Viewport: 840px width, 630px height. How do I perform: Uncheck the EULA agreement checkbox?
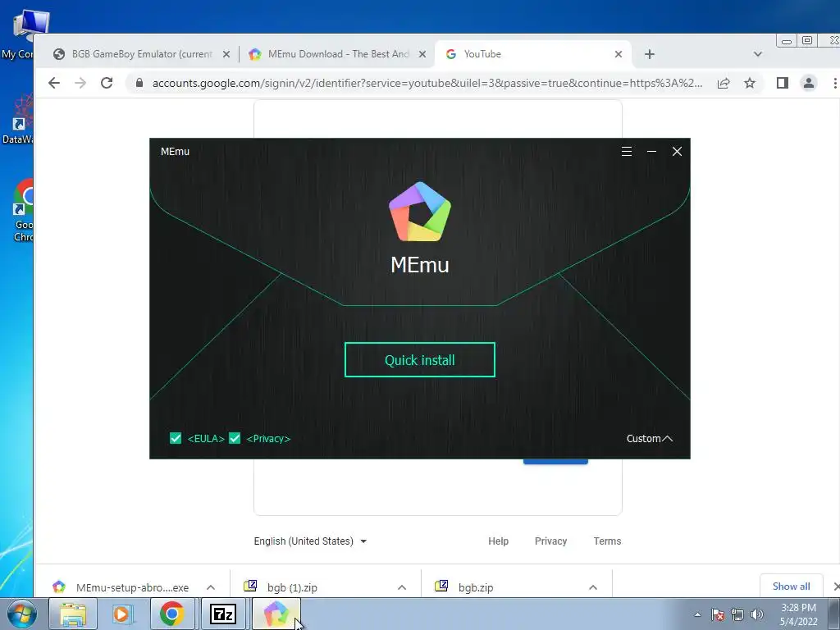coord(176,438)
